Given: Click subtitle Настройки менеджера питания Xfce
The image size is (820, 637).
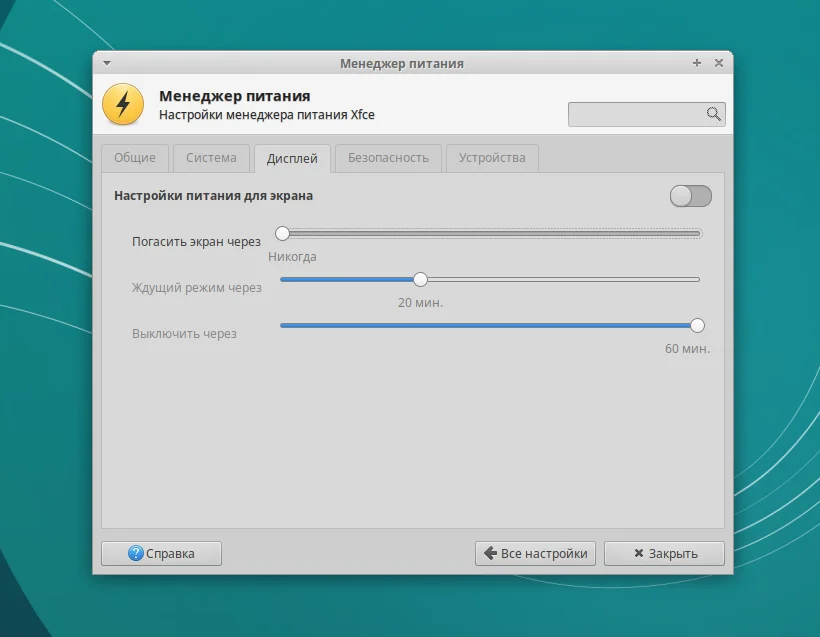Looking at the screenshot, I should click(x=267, y=115).
